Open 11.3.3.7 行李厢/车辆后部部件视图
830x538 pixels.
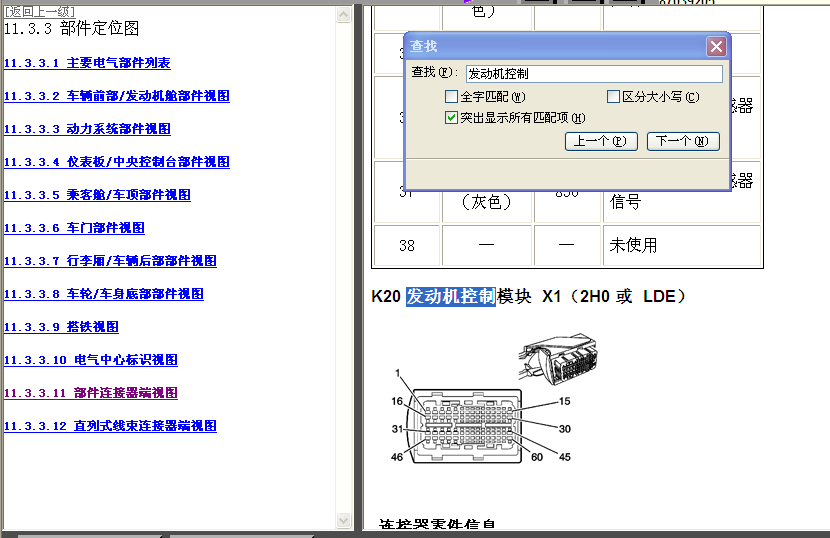pos(110,261)
